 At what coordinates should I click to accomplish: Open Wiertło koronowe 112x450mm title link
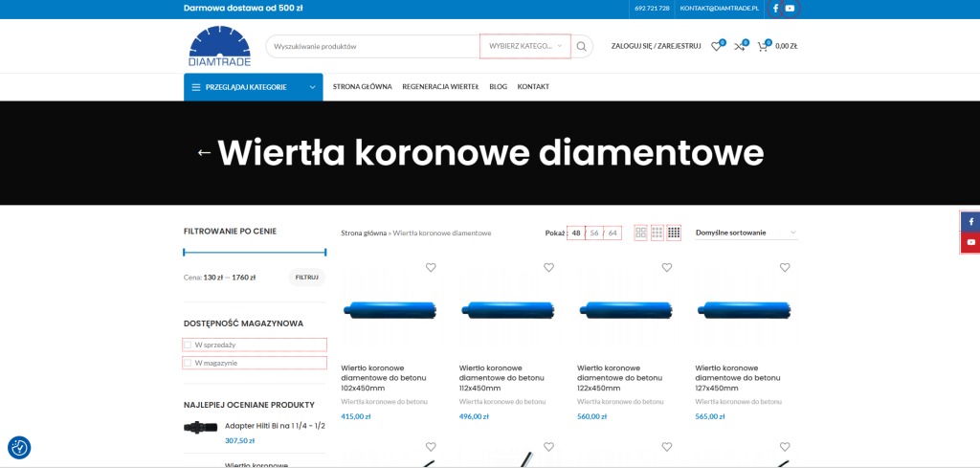click(x=501, y=378)
